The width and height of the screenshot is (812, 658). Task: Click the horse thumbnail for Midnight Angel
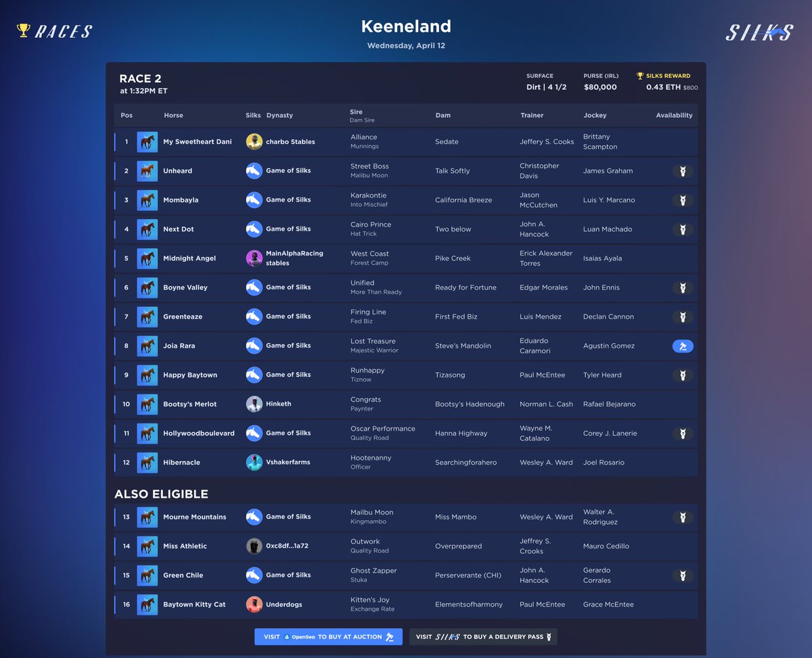pyautogui.click(x=147, y=258)
